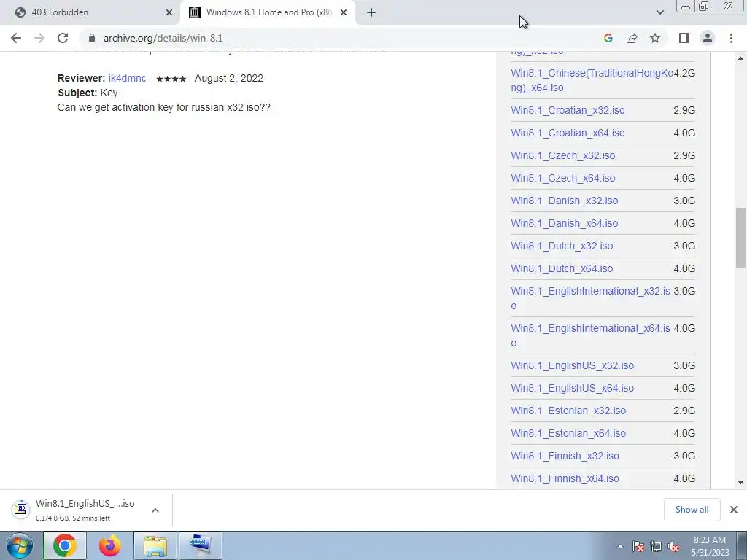Open Chrome's three-dot menu
Image resolution: width=747 pixels, height=560 pixels.
click(731, 38)
